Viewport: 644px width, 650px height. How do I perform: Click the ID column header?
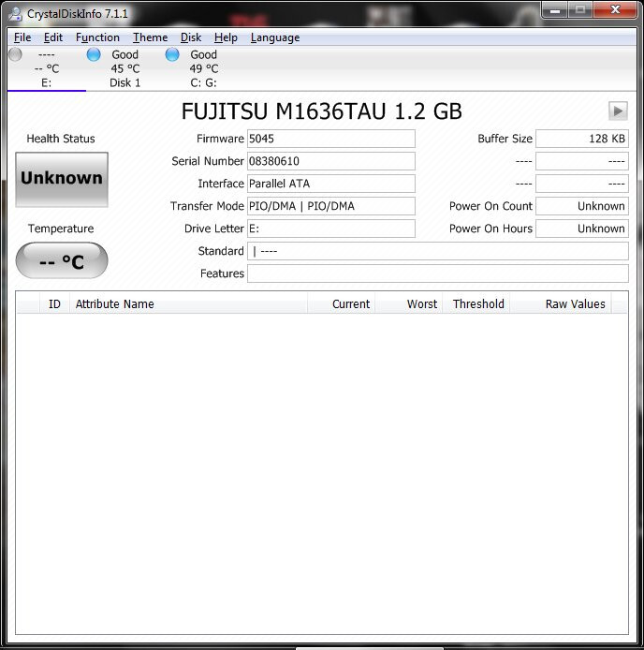point(54,303)
